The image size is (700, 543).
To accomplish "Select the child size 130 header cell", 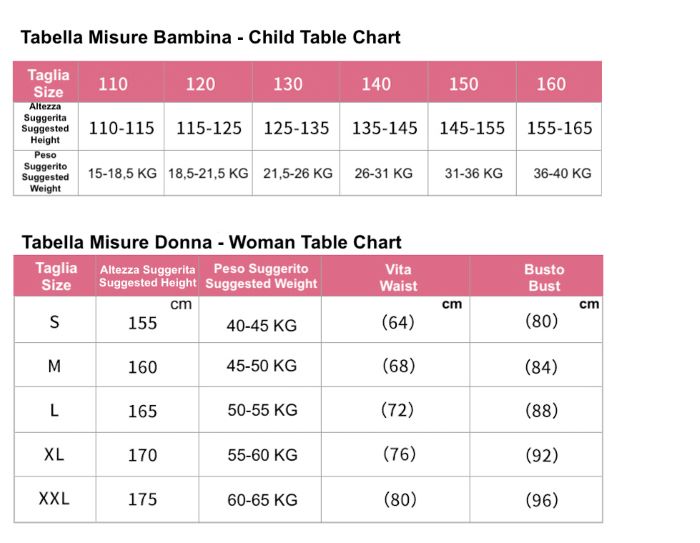I will pos(288,84).
